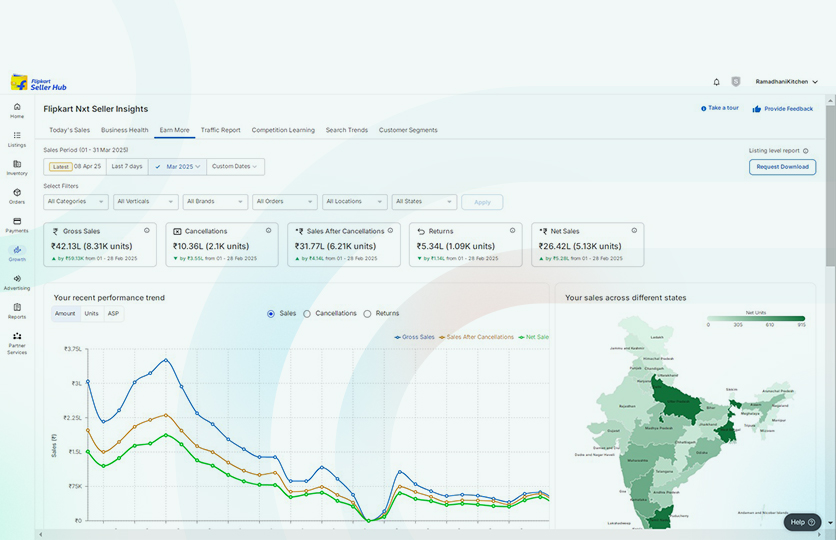Expand RamadhaniKitchen account menu
This screenshot has height=540, width=836.
point(786,82)
